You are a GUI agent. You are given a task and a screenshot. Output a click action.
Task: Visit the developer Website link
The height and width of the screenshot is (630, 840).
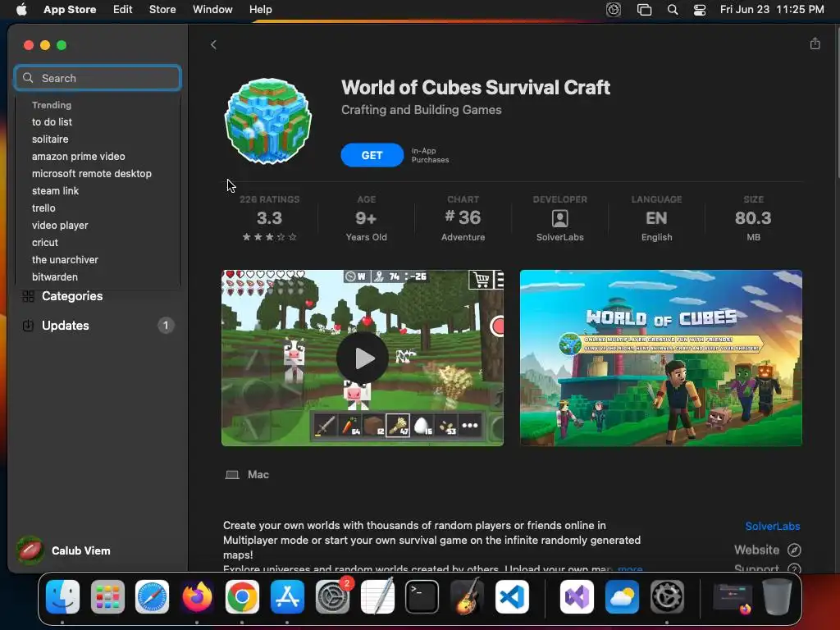767,550
